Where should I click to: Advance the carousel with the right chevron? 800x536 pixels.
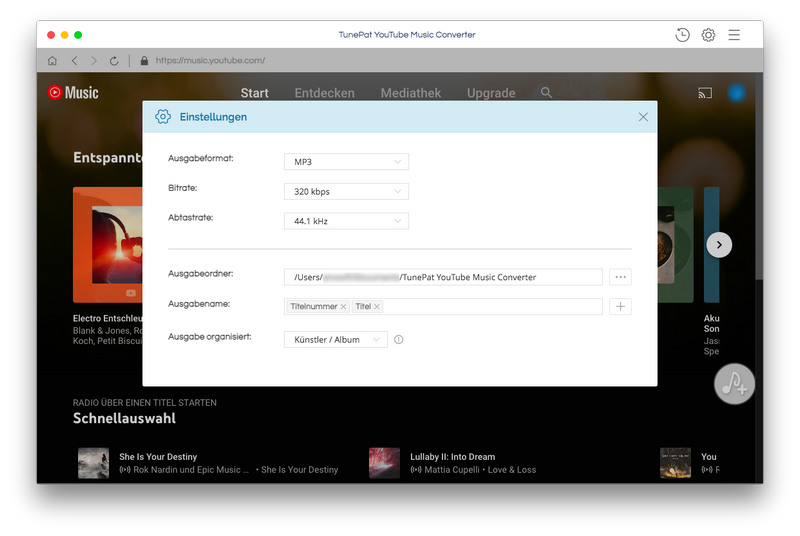pos(719,245)
